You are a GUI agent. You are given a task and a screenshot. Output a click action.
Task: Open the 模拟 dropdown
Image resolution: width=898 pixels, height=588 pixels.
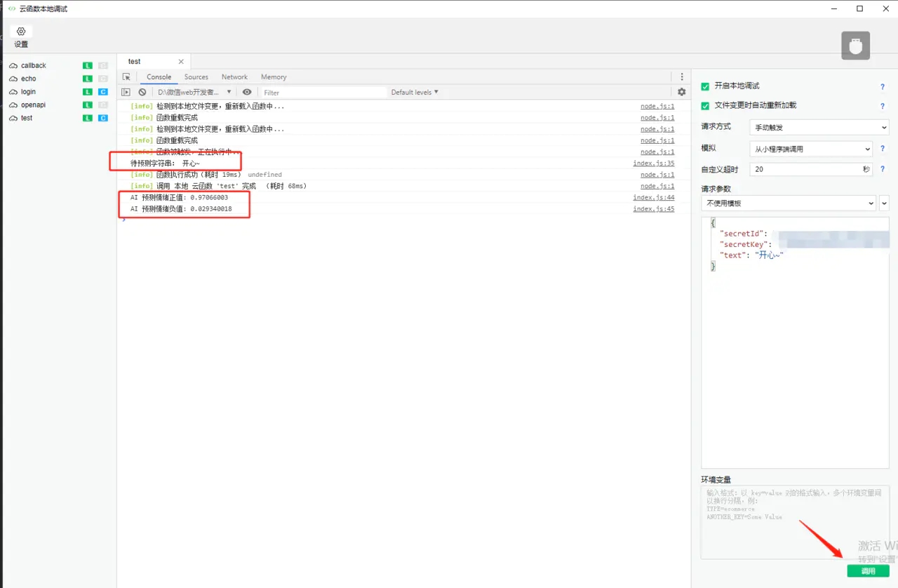point(811,149)
